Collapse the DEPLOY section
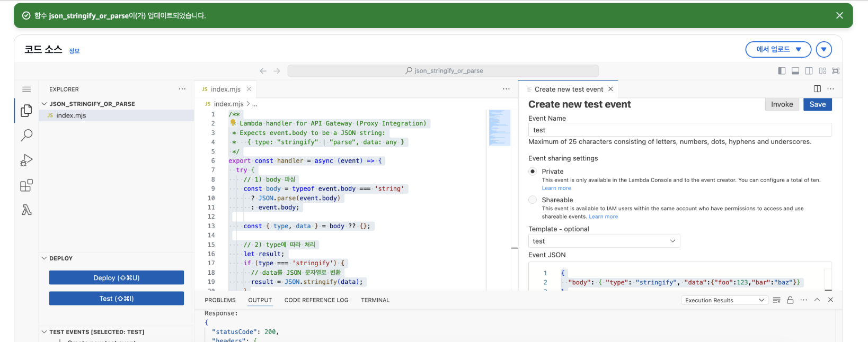This screenshot has width=868, height=342. [44, 258]
